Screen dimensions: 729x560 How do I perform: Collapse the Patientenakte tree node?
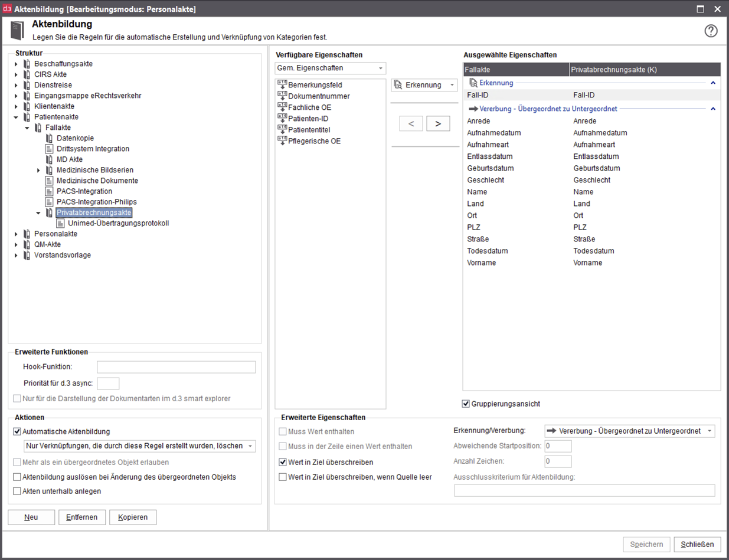17,117
